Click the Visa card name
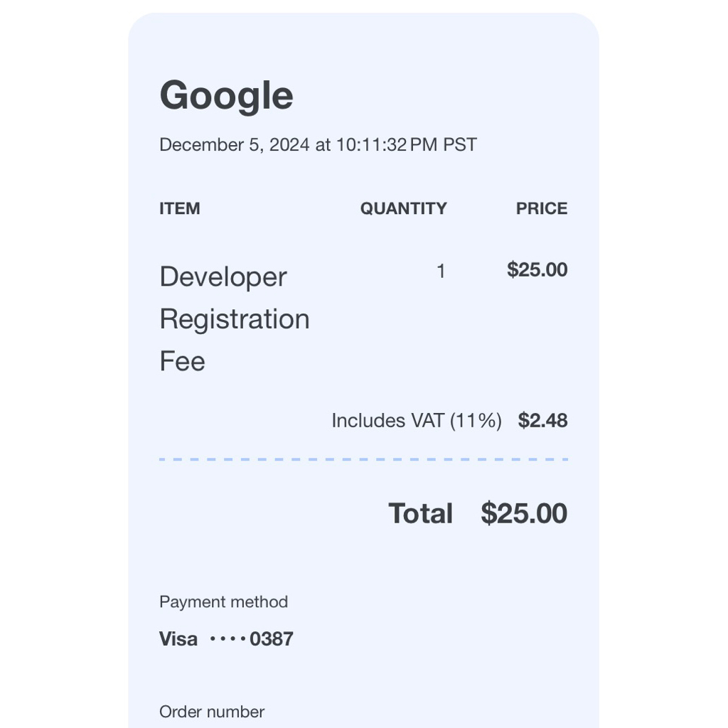Viewport: 728px width, 728px height. [x=178, y=639]
